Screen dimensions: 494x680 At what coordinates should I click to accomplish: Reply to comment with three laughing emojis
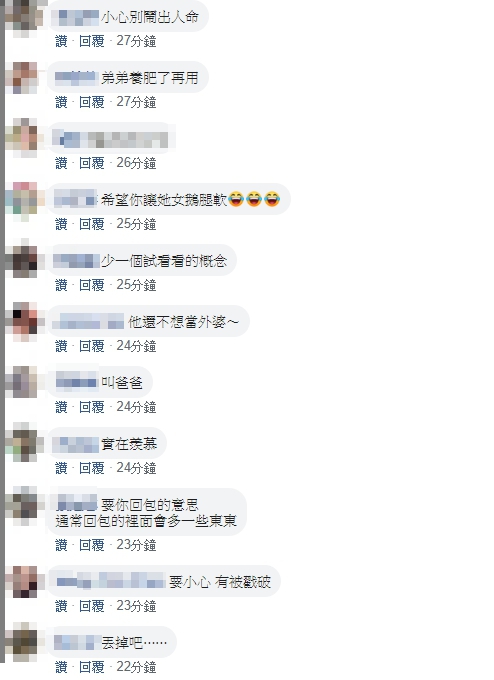click(x=92, y=224)
